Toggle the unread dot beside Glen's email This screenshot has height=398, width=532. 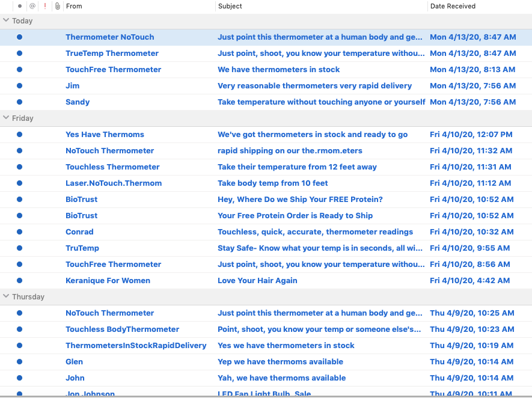tap(19, 361)
